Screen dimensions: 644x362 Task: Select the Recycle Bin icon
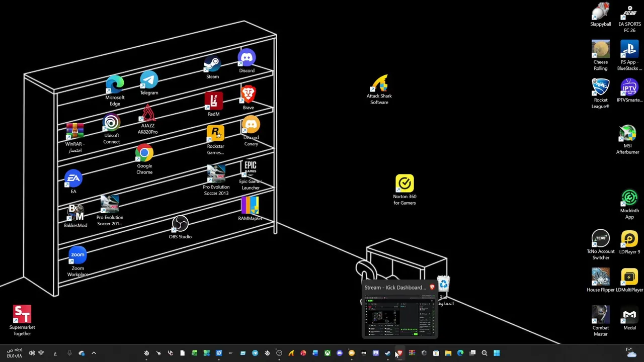pos(443,285)
